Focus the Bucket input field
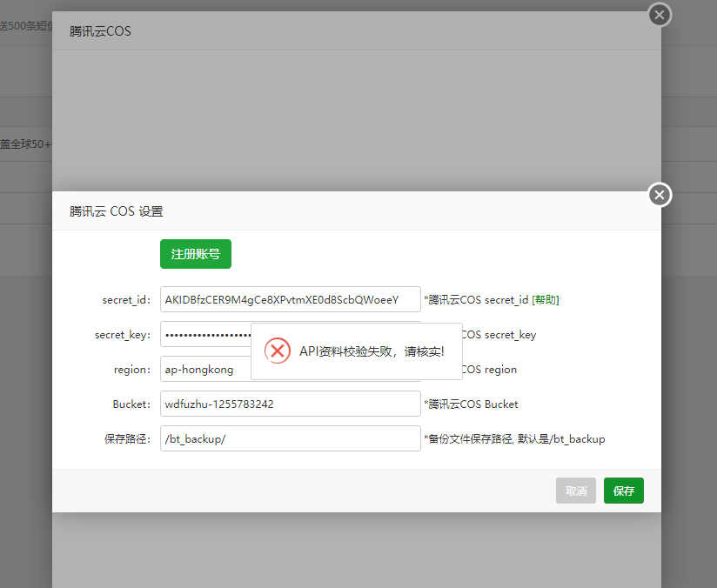 point(291,404)
